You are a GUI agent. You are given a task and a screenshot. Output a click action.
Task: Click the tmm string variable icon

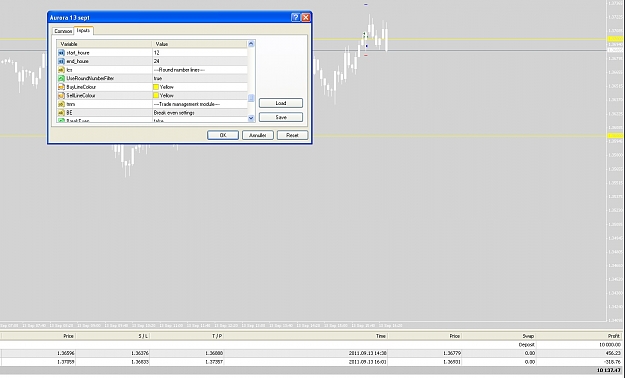pyautogui.click(x=61, y=104)
